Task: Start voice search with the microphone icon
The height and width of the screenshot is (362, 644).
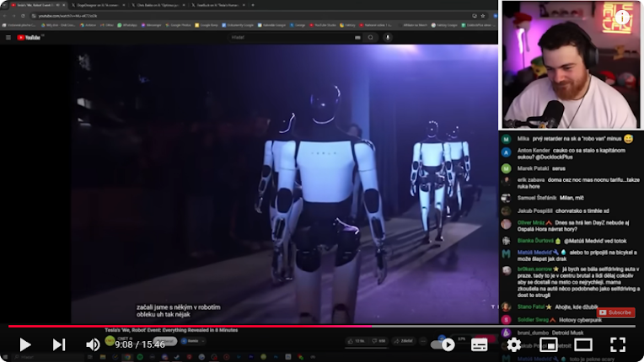Action: tap(387, 37)
